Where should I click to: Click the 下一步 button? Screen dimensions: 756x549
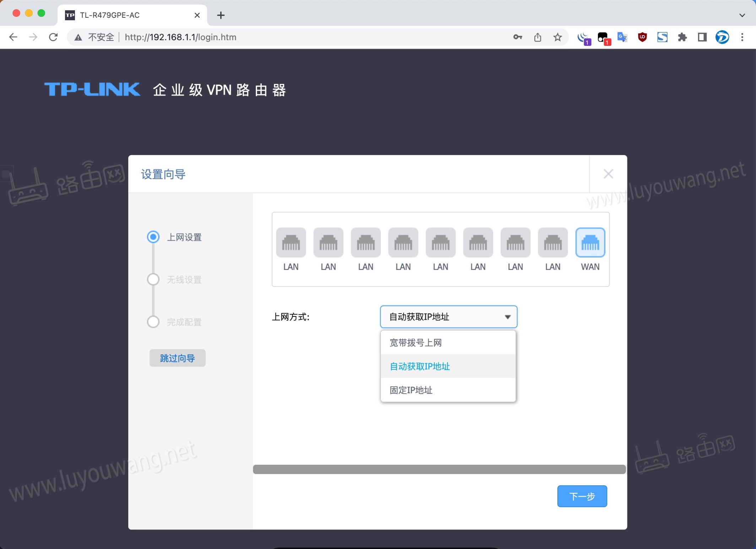[x=582, y=496]
